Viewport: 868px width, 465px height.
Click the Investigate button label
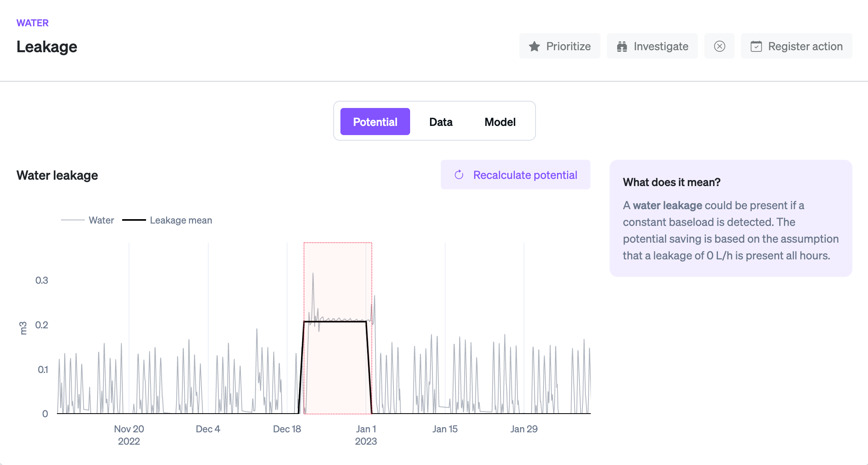(x=661, y=47)
